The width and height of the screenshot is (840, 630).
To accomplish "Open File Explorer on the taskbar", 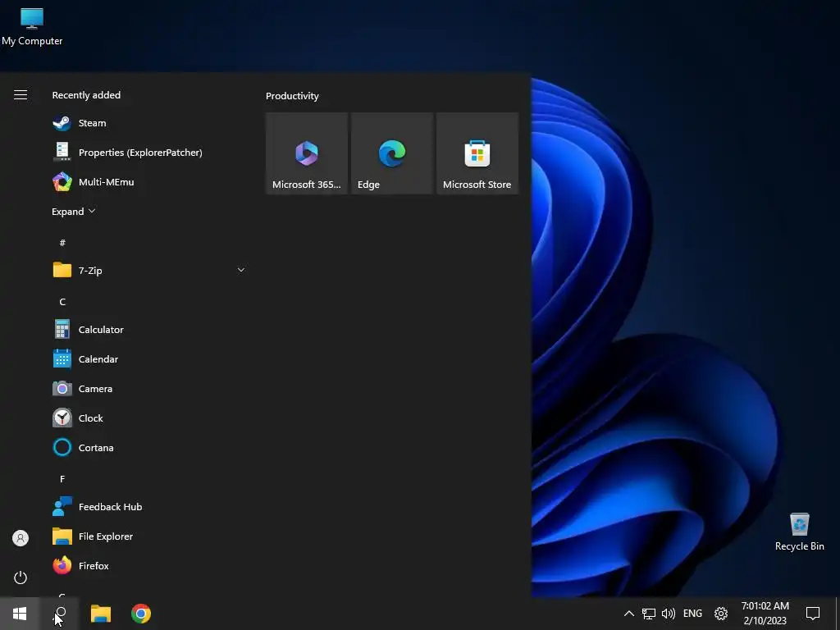I will click(x=101, y=614).
